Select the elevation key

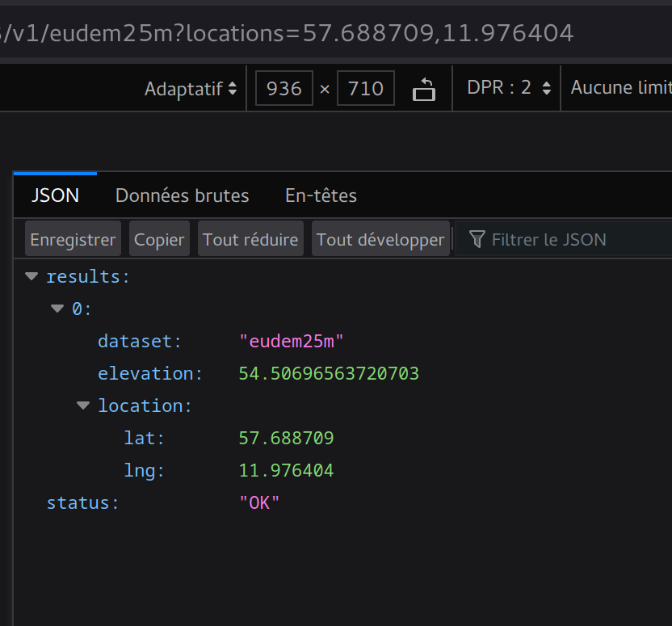click(x=150, y=374)
